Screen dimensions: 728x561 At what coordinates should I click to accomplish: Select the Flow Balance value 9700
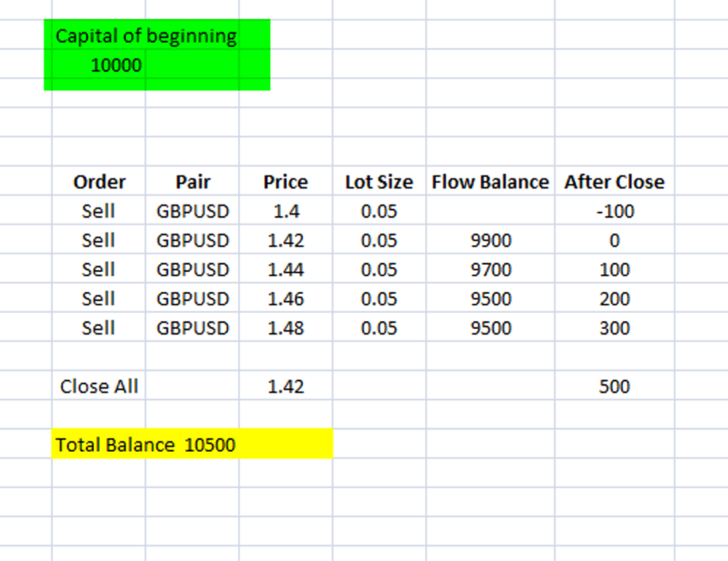[490, 269]
